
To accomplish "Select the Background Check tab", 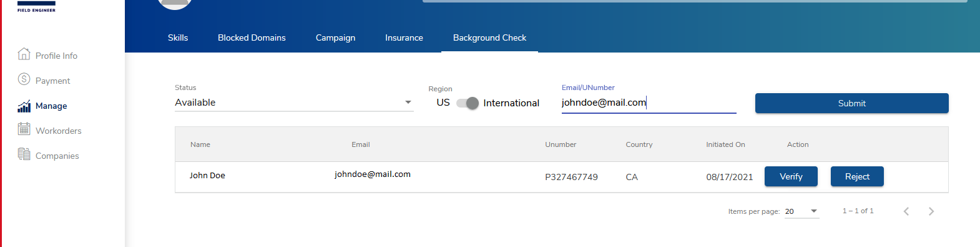I will tap(489, 38).
